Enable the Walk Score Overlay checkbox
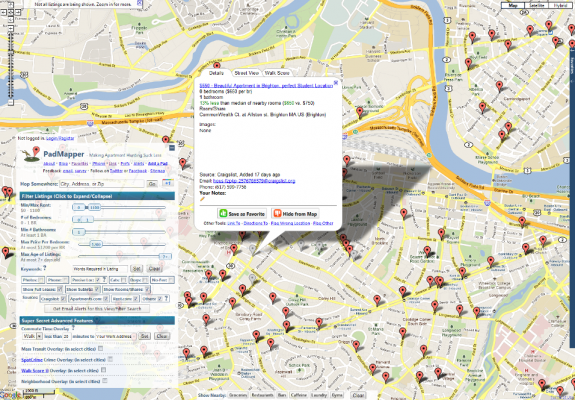This screenshot has width=575, height=400. (x=103, y=370)
